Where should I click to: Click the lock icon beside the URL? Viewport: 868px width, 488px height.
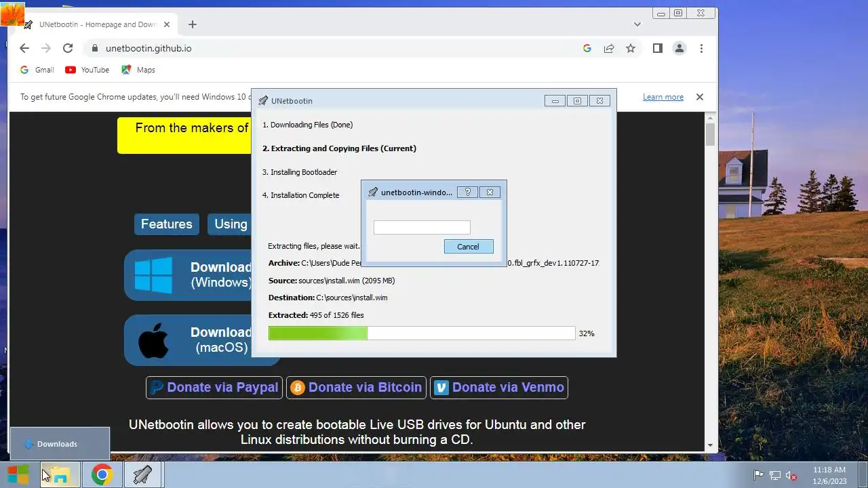click(x=94, y=48)
